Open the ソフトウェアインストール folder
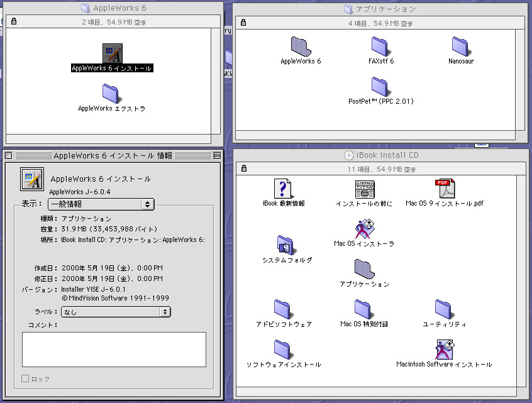Viewport: 532px width, 403px height. click(x=282, y=350)
